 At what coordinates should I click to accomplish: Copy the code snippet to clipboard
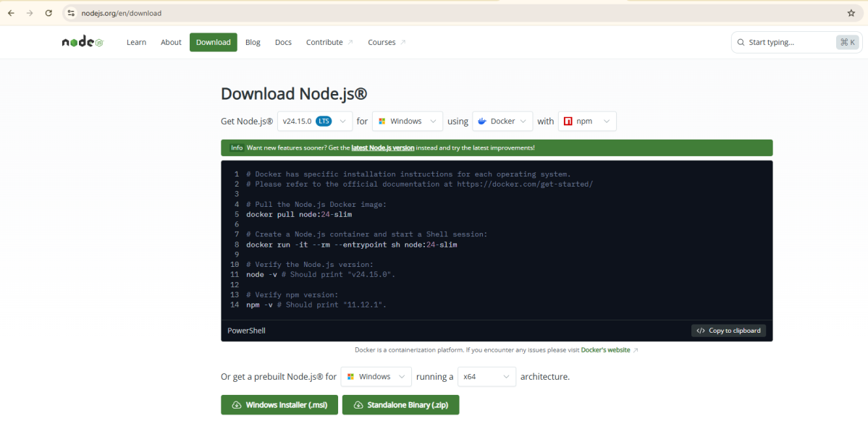[728, 331]
